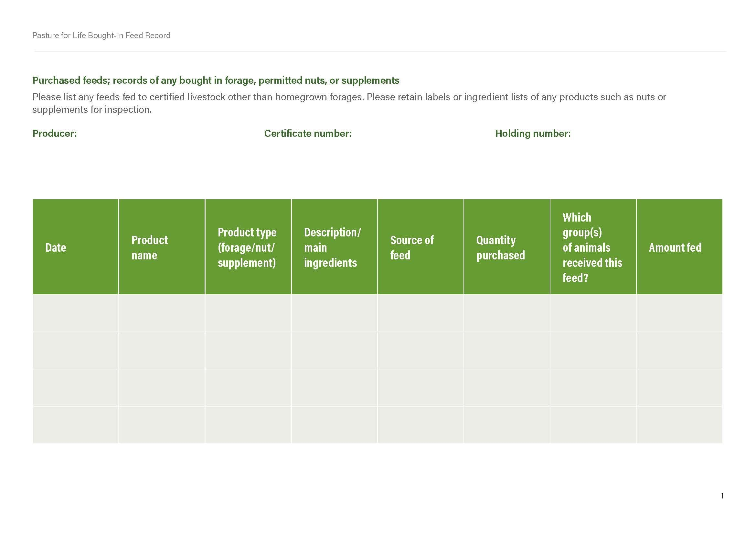Click the Certificate number field label
The height and width of the screenshot is (535, 756).
pyautogui.click(x=307, y=133)
